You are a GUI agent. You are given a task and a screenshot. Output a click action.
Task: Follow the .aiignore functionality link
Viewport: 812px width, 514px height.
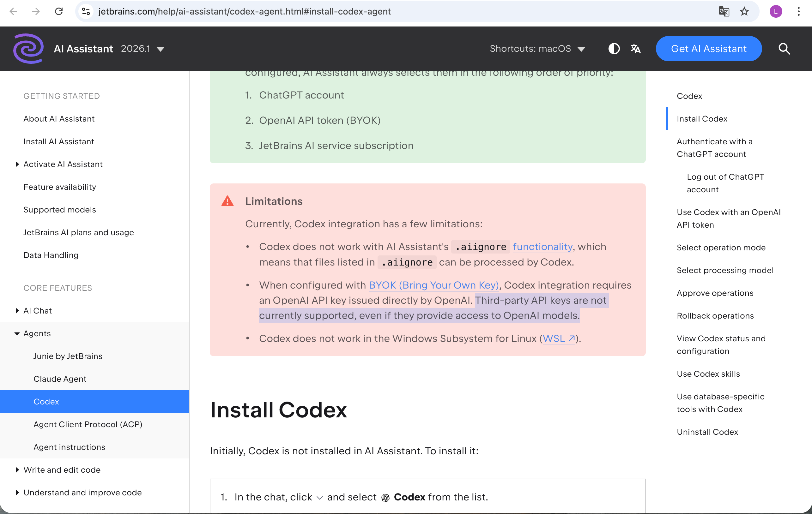pyautogui.click(x=542, y=247)
